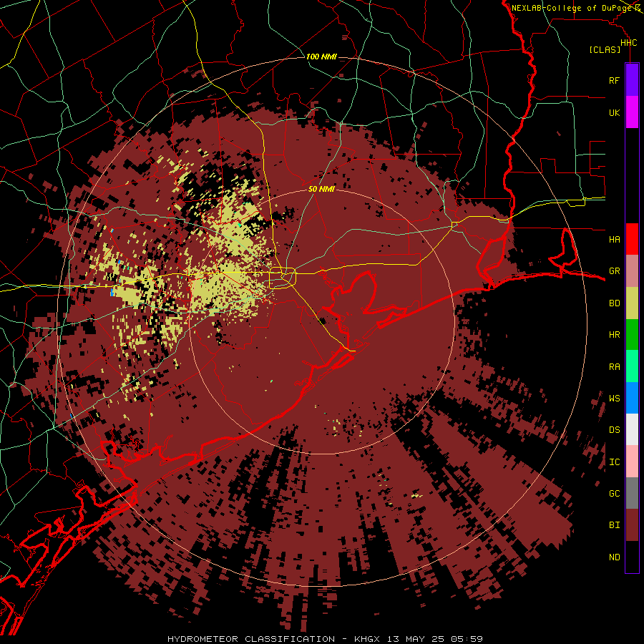Select the GR pink legend swatch
Image resolution: width=644 pixels, height=644 pixels.
pos(632,271)
